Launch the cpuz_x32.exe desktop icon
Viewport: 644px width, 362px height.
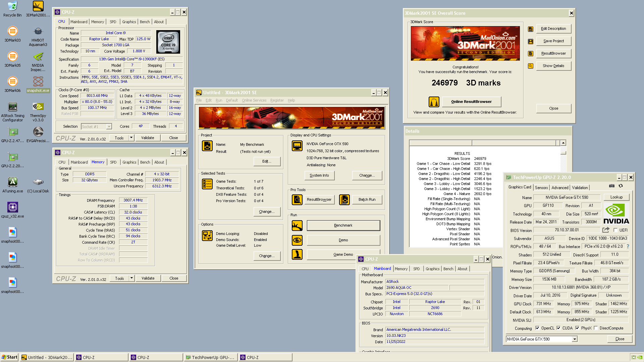[12, 210]
